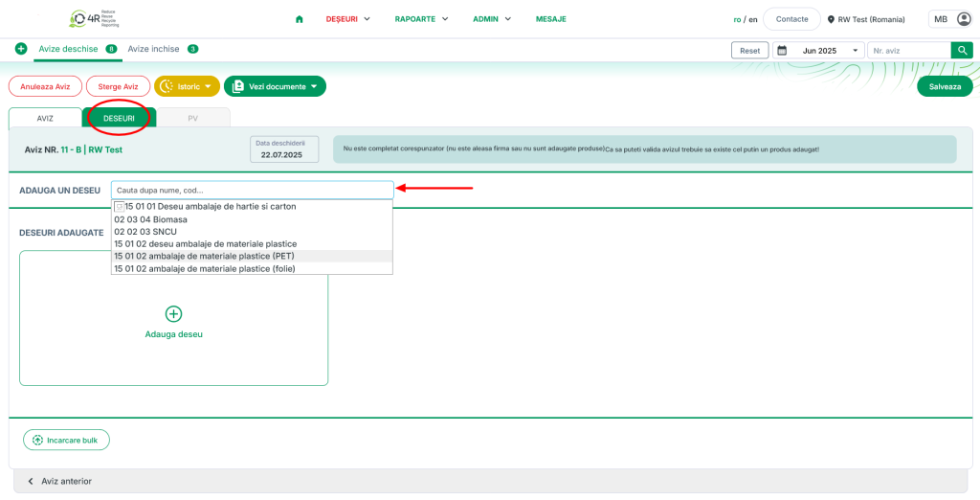Expand the RAPOARTE menu
The width and height of the screenshot is (980, 500).
421,19
